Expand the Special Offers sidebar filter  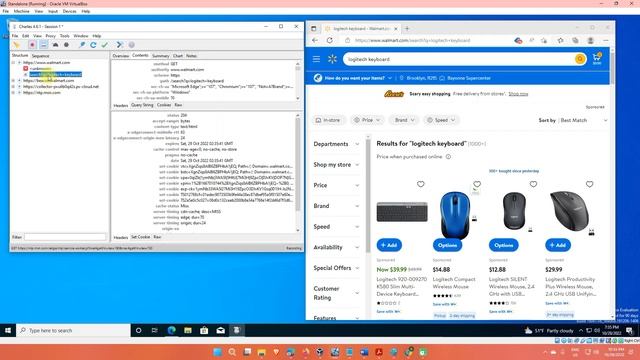click(336, 268)
